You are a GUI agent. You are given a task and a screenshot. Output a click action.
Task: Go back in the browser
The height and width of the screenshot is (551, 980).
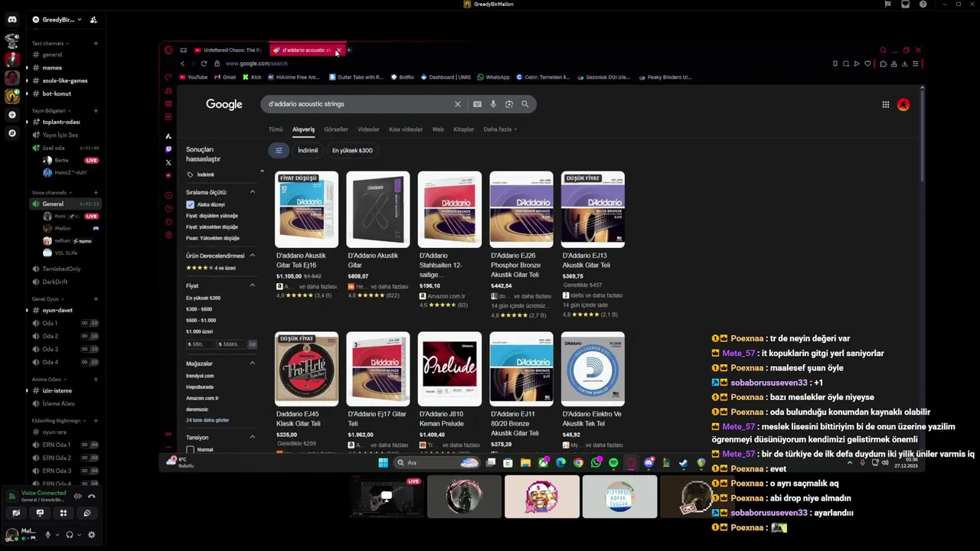(x=182, y=64)
